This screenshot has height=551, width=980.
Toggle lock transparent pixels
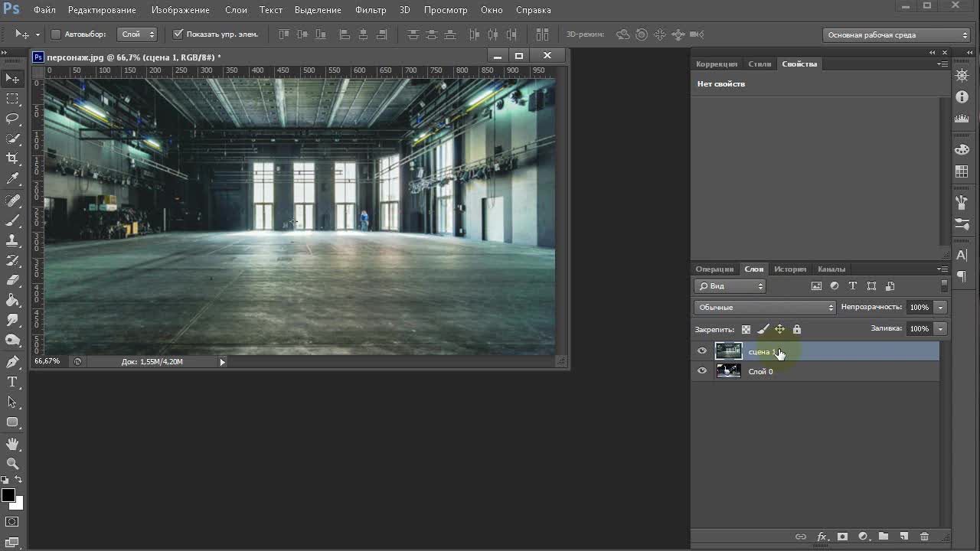(x=746, y=329)
